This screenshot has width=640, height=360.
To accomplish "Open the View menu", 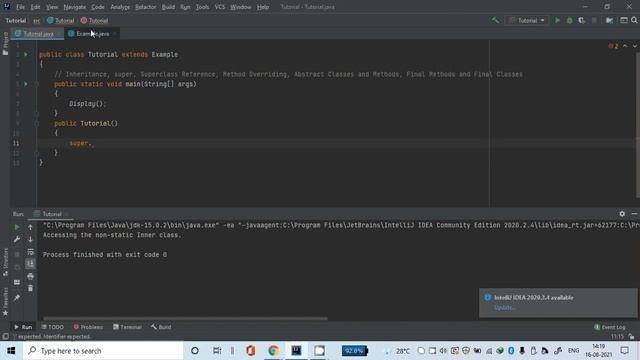I will [52, 7].
